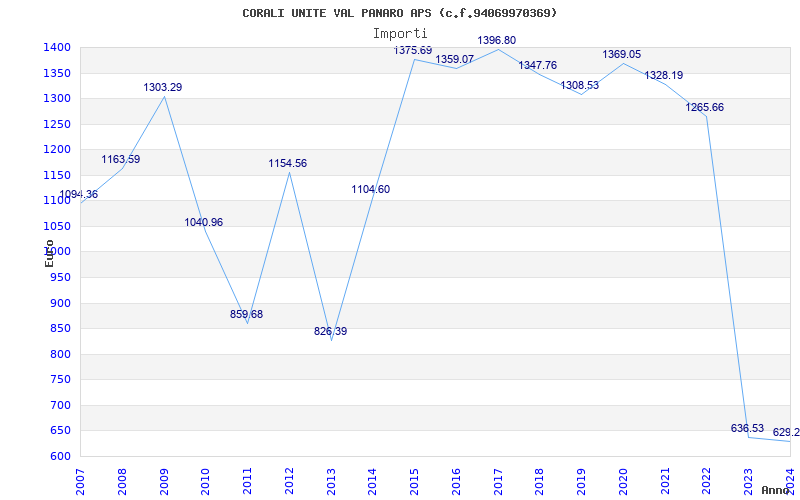Click data label 1163.59
The width and height of the screenshot is (800, 500).
pyautogui.click(x=120, y=159)
